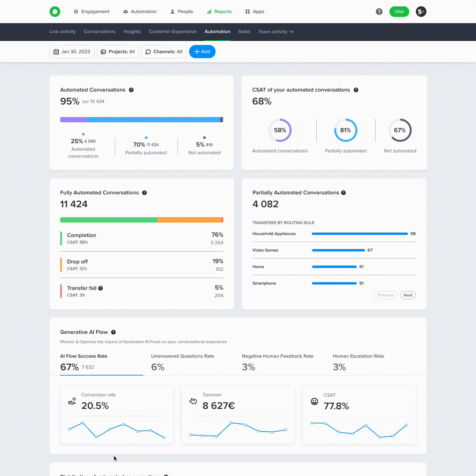Click the info icon beside Transfer fail
476x476 pixels.
coord(100,288)
